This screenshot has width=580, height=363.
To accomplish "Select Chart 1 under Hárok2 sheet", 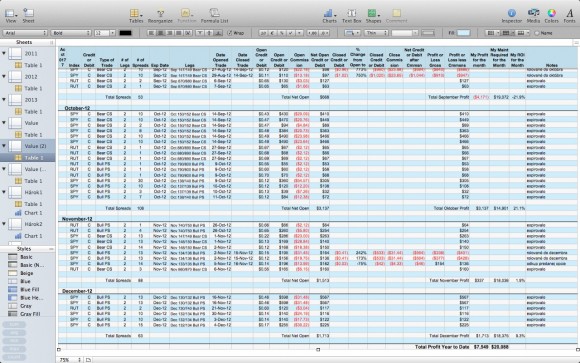I will click(x=29, y=236).
